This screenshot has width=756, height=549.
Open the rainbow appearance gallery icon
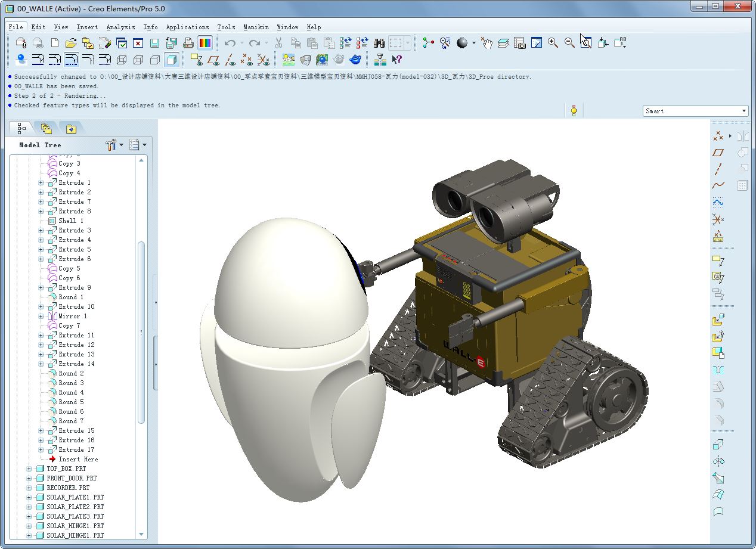(x=205, y=43)
